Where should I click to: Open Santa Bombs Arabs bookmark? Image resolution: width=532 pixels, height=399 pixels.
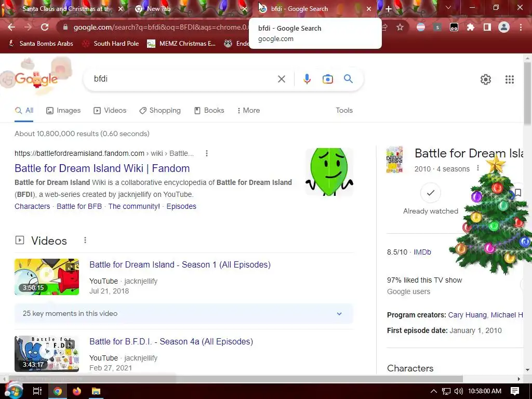click(41, 44)
